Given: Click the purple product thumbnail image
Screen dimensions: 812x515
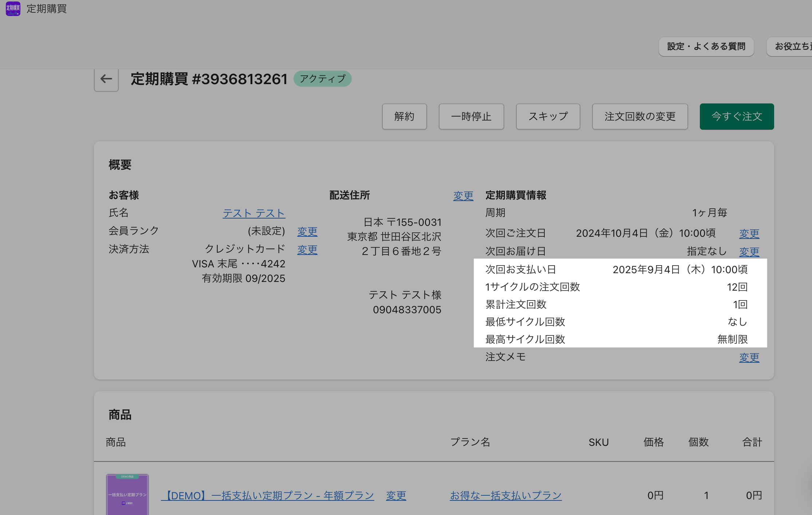Looking at the screenshot, I should coord(127,494).
